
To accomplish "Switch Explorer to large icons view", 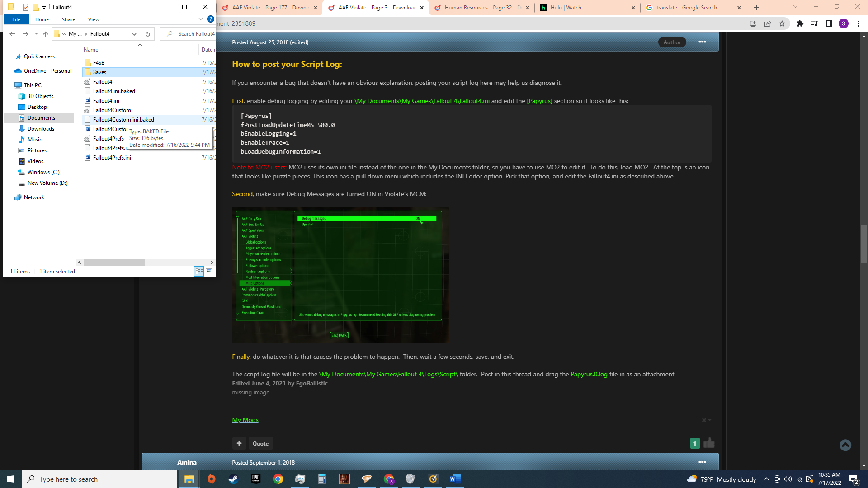I will 209,271.
